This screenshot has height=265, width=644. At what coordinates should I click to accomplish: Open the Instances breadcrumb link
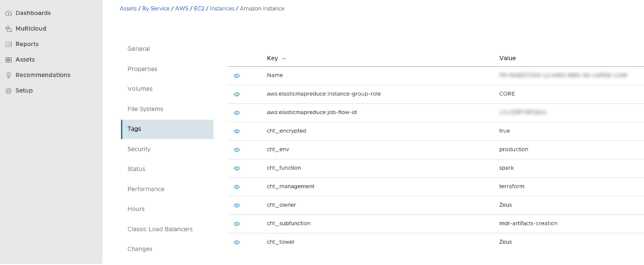[x=221, y=9]
